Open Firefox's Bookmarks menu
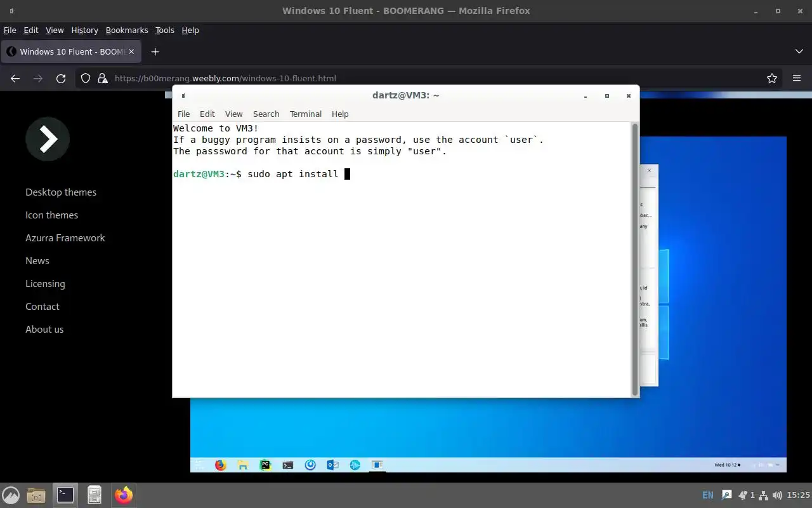 (127, 30)
